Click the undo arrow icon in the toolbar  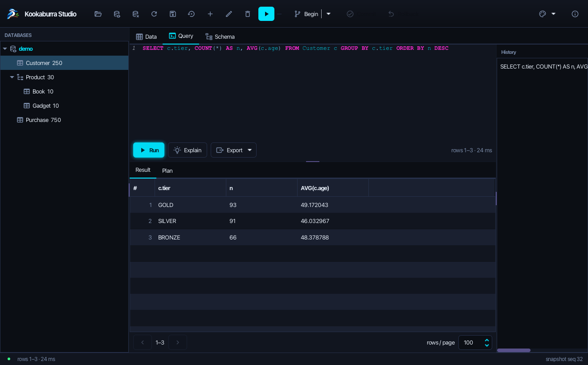391,14
